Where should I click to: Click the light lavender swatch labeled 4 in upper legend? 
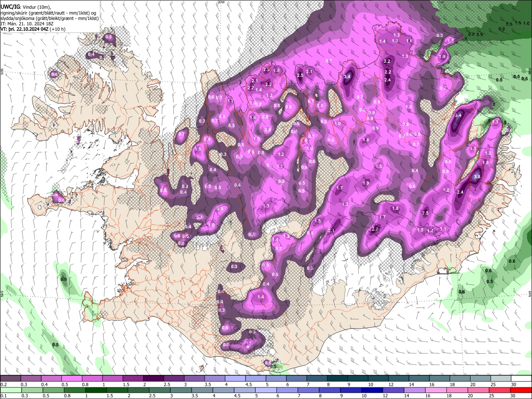pos(235,379)
